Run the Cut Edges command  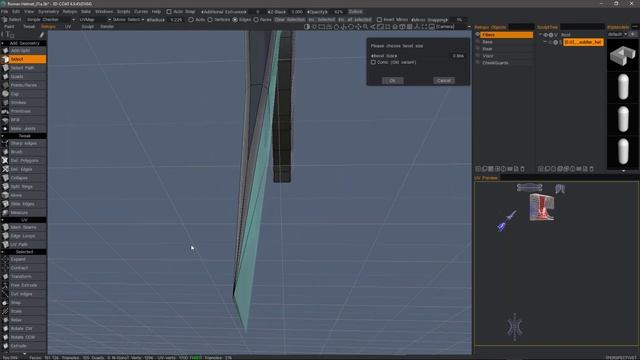pyautogui.click(x=24, y=294)
